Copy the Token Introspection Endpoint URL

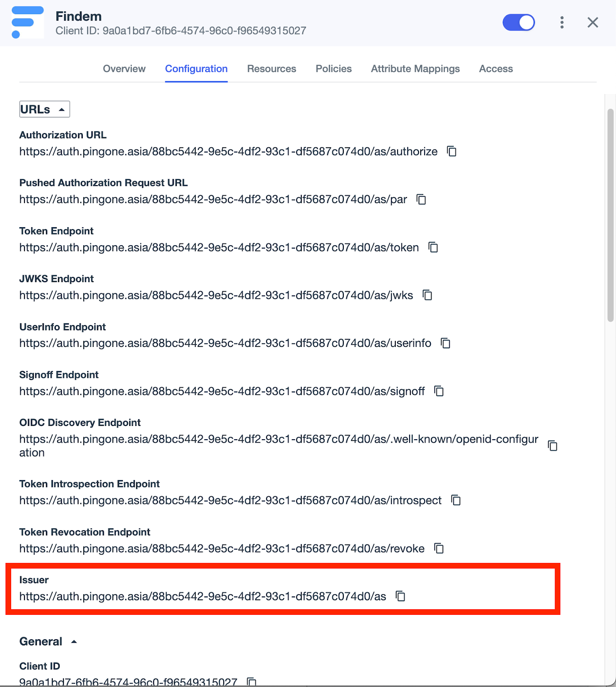[455, 500]
